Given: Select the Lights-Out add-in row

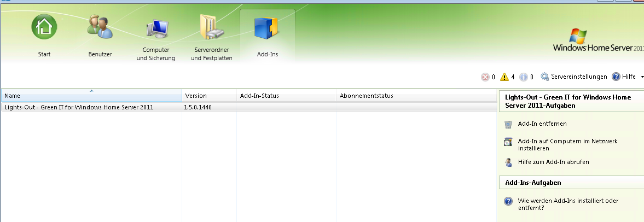Looking at the screenshot, I should tap(249, 107).
